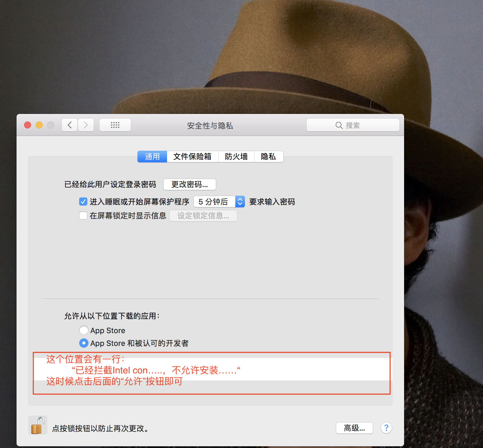The width and height of the screenshot is (483, 448).
Task: Select the App Store radio button
Action: click(x=84, y=330)
